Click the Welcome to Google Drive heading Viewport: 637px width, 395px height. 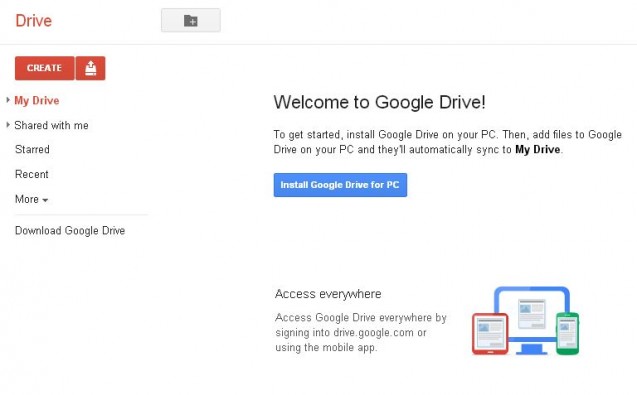[x=379, y=102]
